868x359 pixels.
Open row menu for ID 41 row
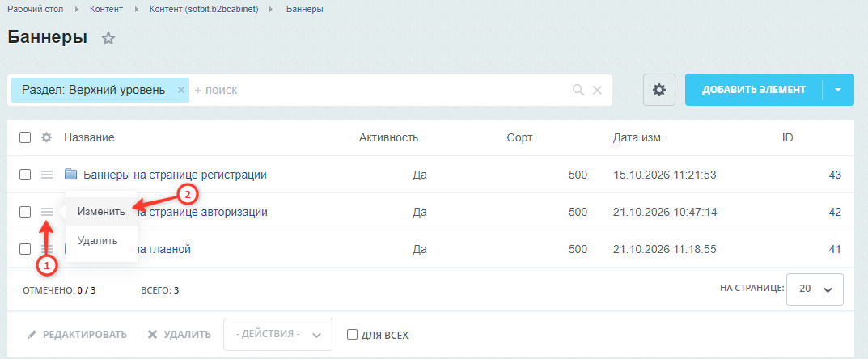(x=47, y=249)
